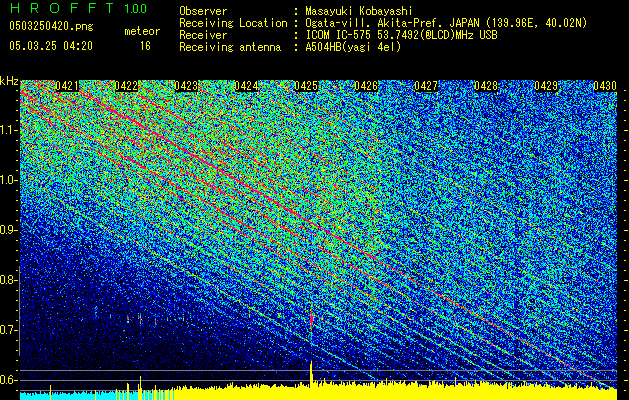Click the 0421 time marker

(x=67, y=86)
